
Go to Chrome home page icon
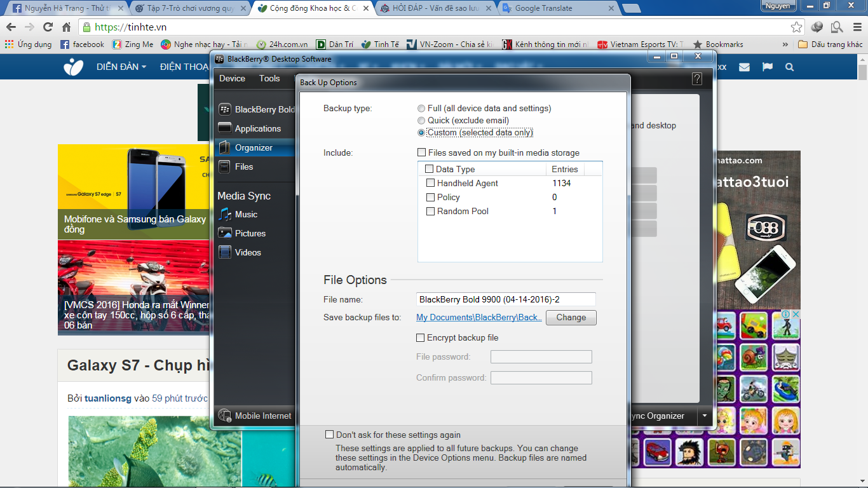(x=66, y=27)
